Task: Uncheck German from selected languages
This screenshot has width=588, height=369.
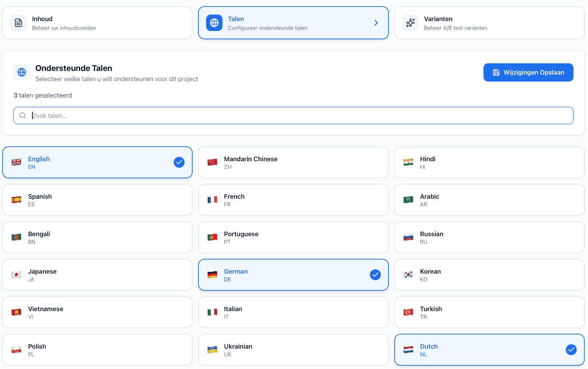Action: (x=375, y=274)
